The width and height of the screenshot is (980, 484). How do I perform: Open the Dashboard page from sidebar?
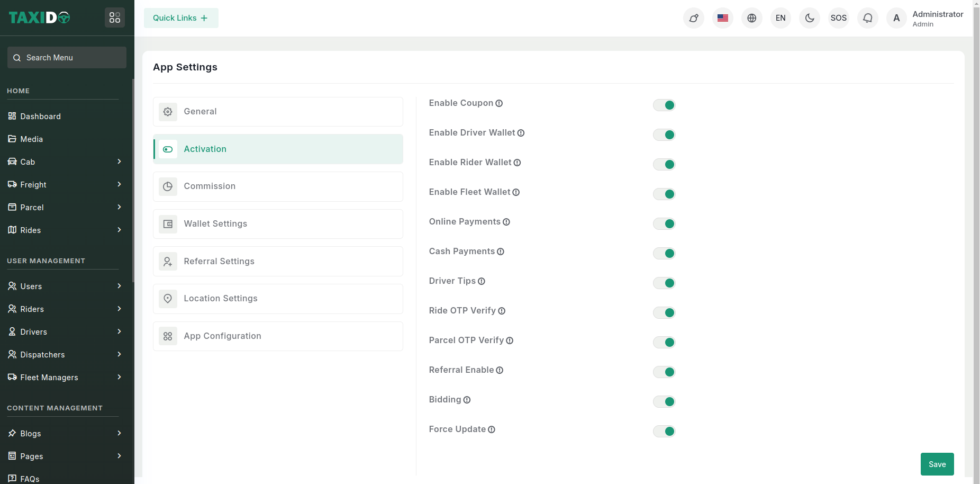click(x=41, y=116)
